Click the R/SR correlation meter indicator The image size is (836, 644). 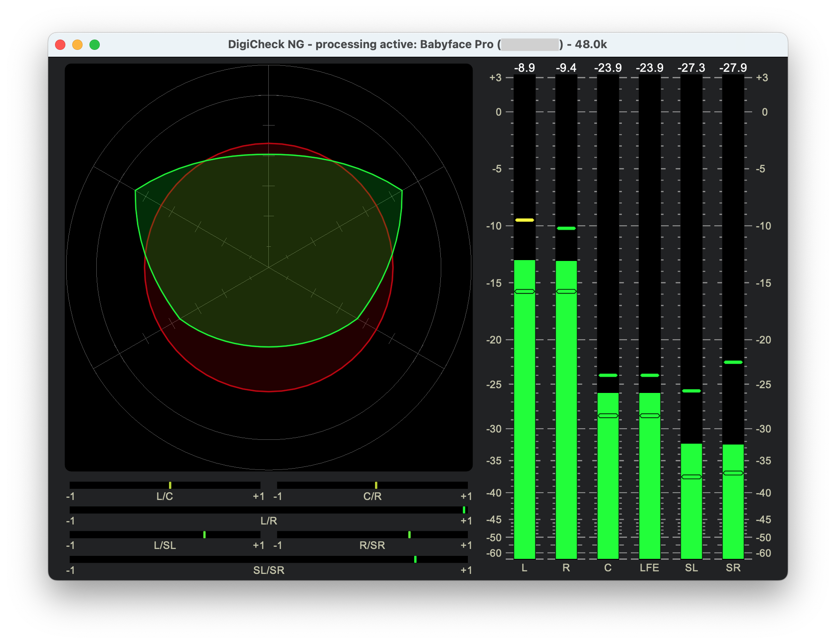pyautogui.click(x=409, y=535)
